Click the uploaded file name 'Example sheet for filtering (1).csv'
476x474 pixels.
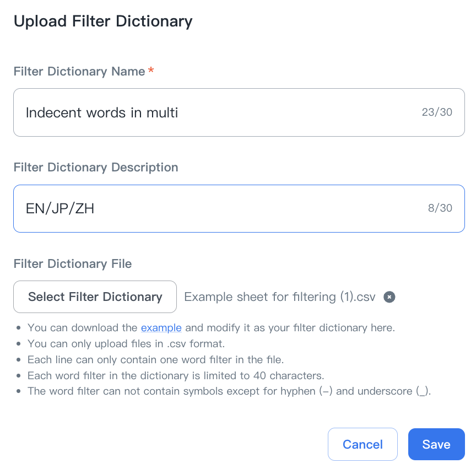(280, 297)
